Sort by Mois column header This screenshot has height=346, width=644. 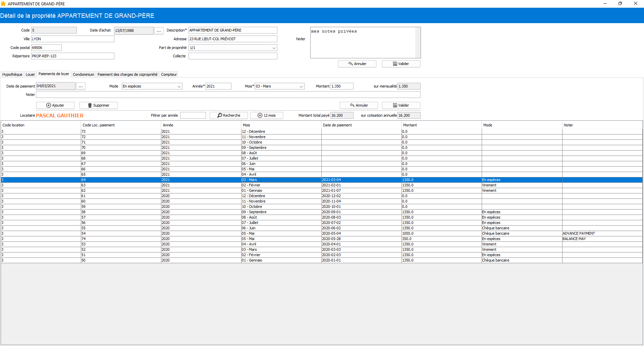pos(281,125)
